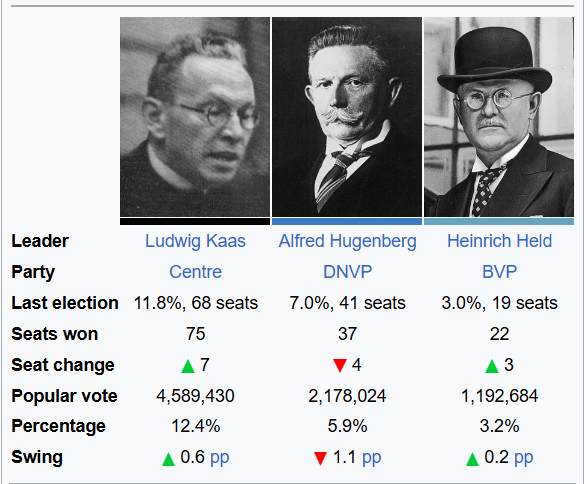Open the BVP party link
The image size is (584, 484).
499,272
